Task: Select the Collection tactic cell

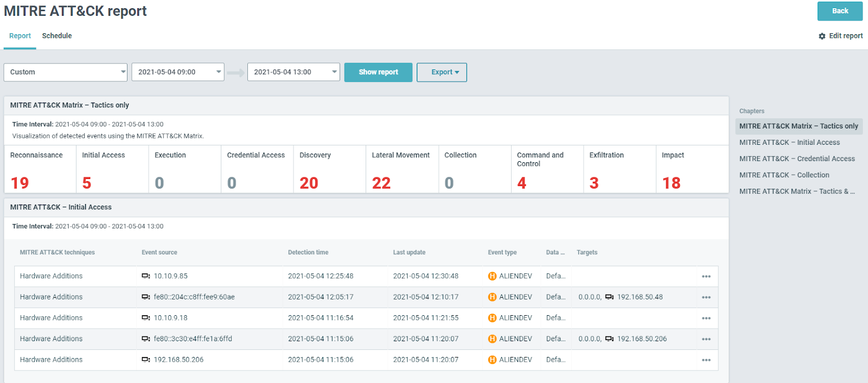Action: coord(475,169)
